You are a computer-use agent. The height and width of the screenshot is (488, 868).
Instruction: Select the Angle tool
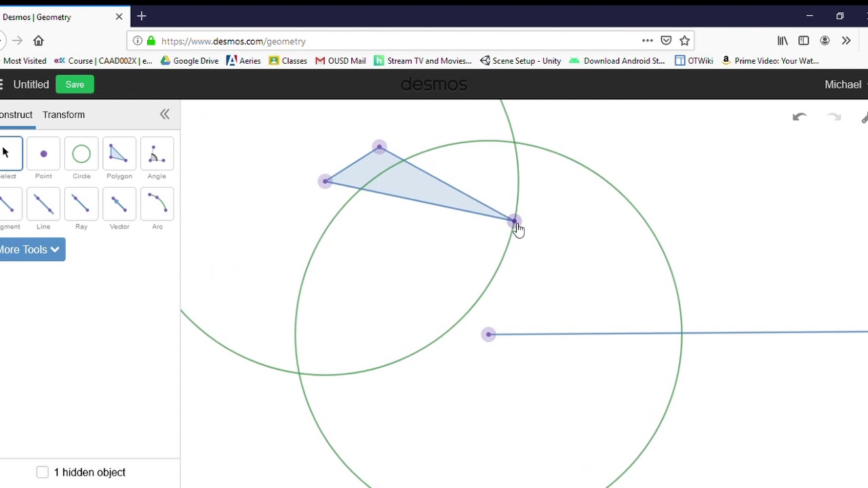[157, 154]
